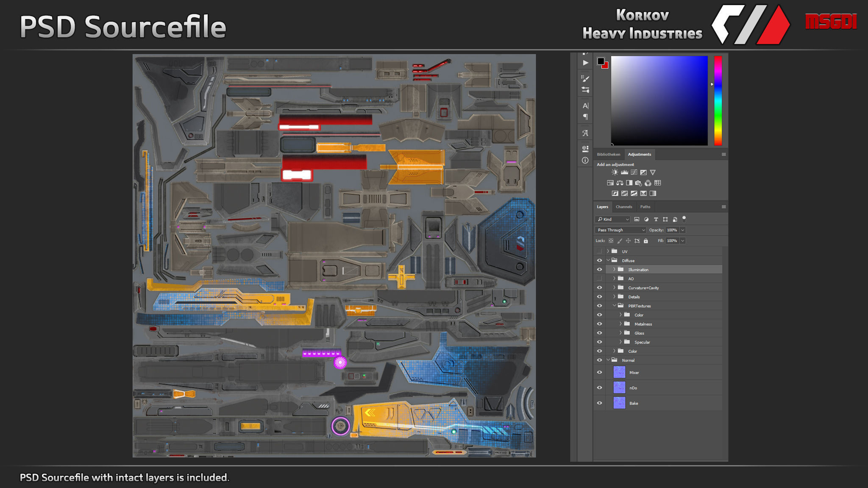Open the Bibliotheken tab
The image size is (868, 488).
pyautogui.click(x=608, y=154)
